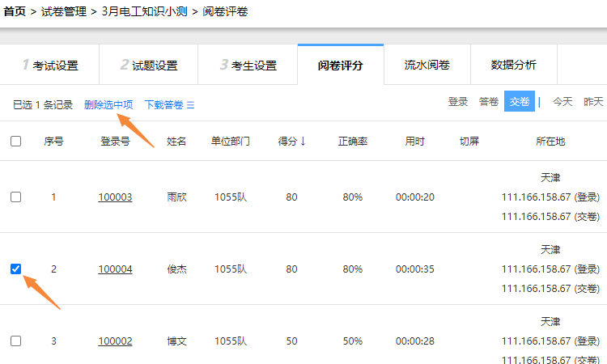Screen dimensions: 607x364
Task: Sort by 得分 column header
Action: click(292, 142)
